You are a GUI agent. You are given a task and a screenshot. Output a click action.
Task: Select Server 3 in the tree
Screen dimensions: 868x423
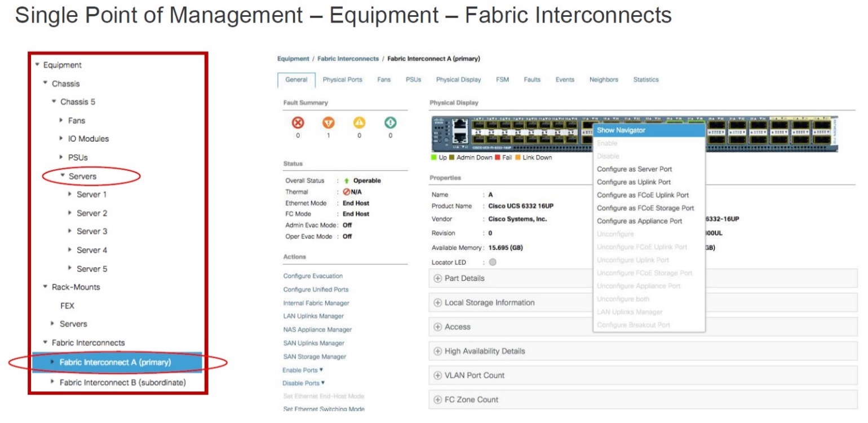pos(92,231)
